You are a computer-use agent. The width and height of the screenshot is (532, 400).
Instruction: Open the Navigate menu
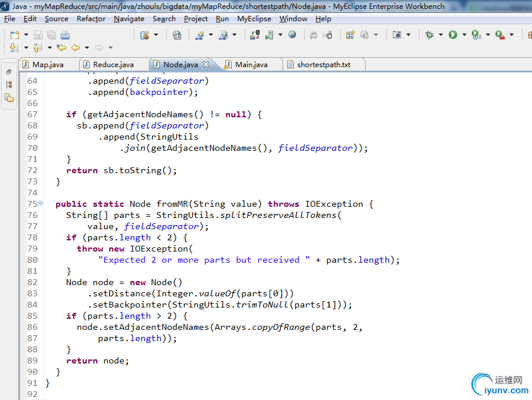tap(129, 19)
